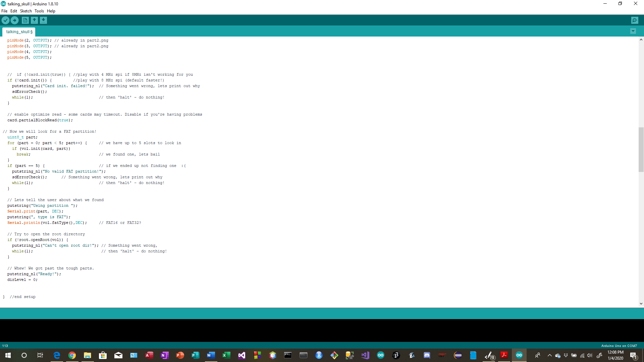This screenshot has width=644, height=362.
Task: Open the File menu
Action: coord(4,11)
